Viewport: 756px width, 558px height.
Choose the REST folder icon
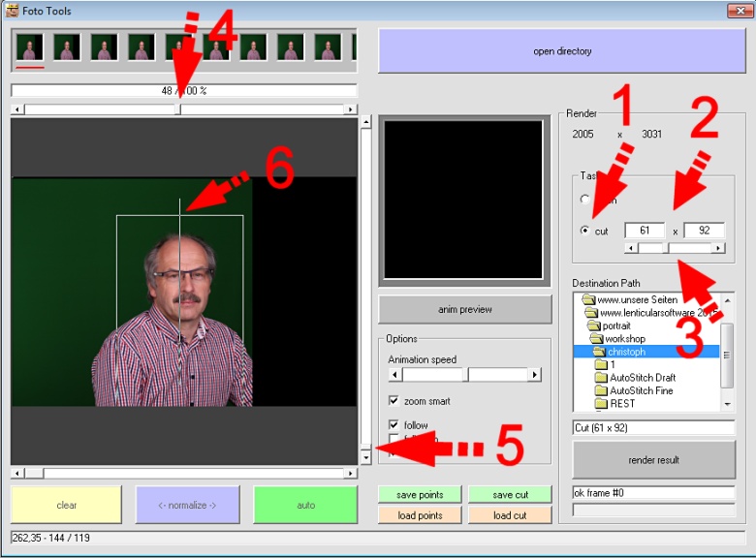(601, 403)
